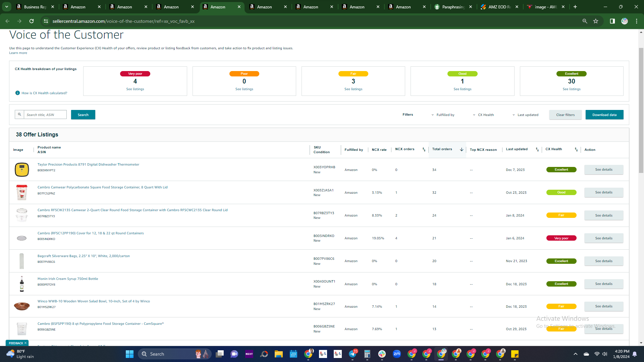Click the yellow Fair badge in summary
This screenshot has height=362, width=644.
coord(353,74)
